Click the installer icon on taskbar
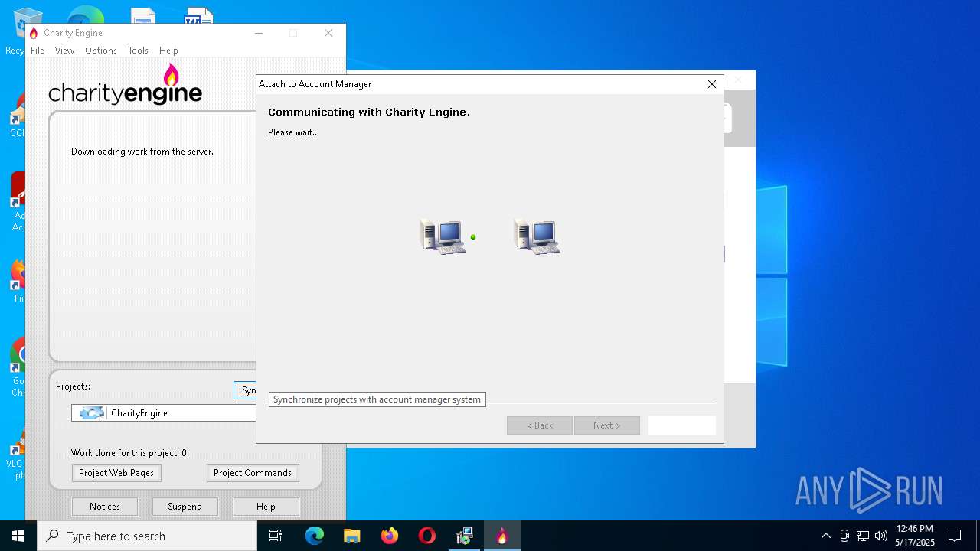 [x=465, y=536]
